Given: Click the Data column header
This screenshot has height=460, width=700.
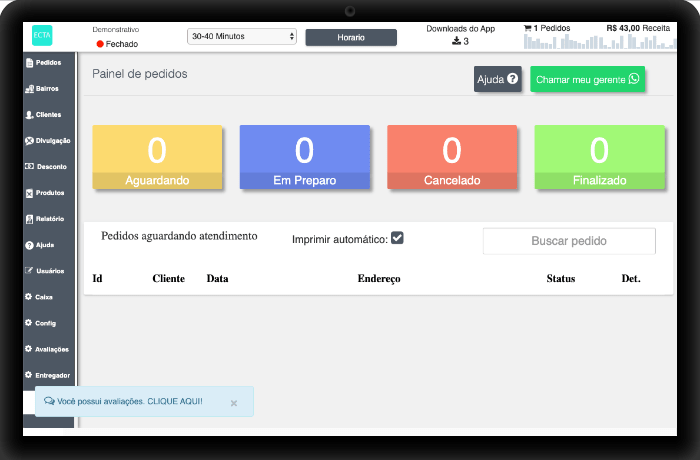Looking at the screenshot, I should coord(217,278).
